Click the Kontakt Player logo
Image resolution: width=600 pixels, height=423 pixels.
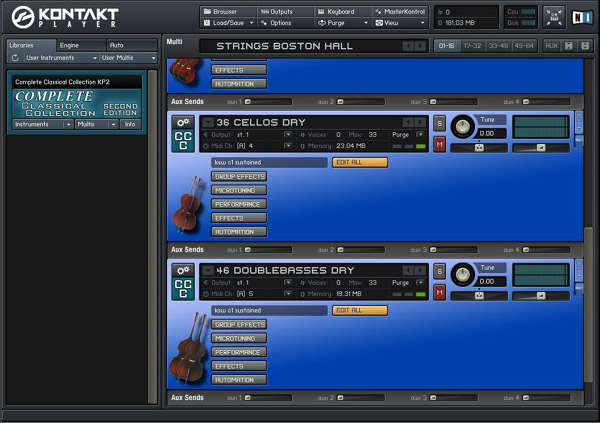[65, 17]
